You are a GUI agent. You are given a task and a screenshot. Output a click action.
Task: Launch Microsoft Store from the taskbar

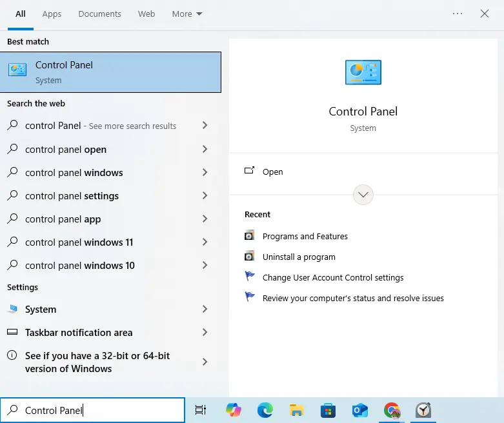click(x=328, y=410)
